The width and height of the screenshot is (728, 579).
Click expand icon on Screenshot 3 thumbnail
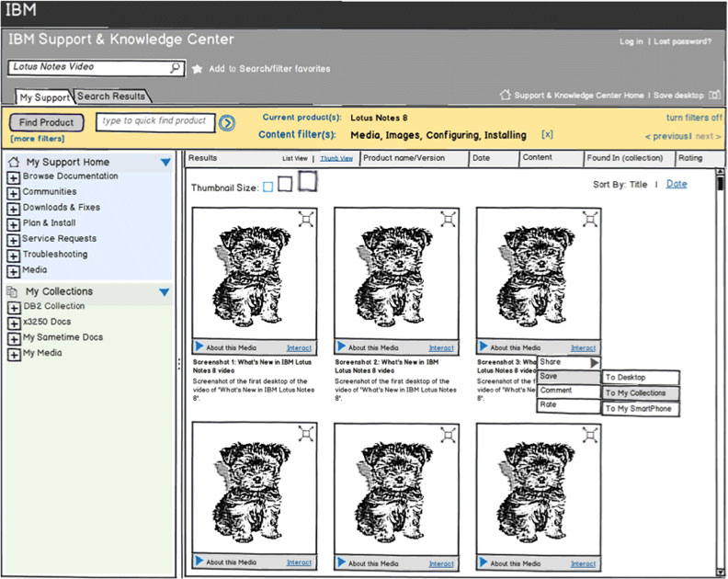[x=590, y=219]
